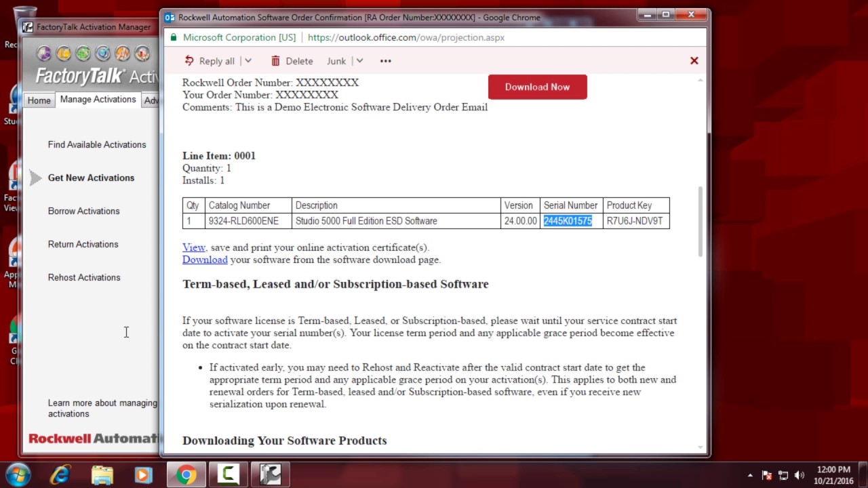
Task: Click the Chrome address bar URL
Action: click(406, 37)
